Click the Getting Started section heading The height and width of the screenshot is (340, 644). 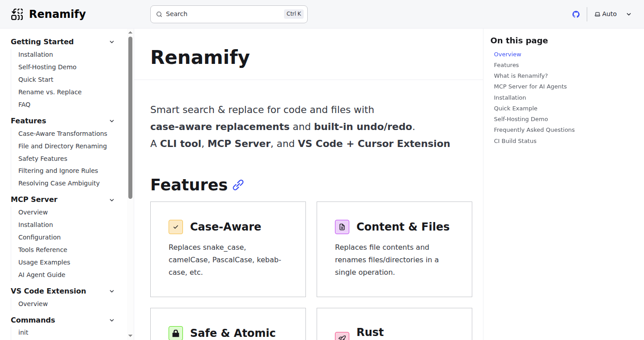(42, 42)
